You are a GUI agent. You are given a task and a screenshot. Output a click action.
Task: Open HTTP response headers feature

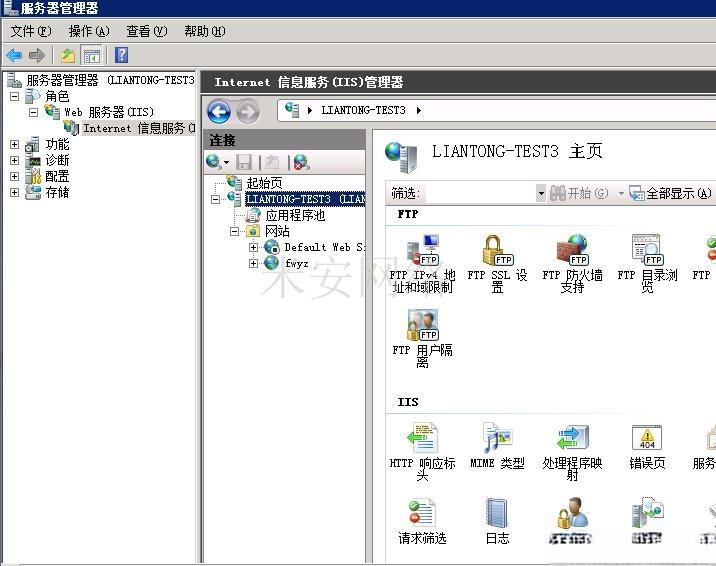click(423, 451)
